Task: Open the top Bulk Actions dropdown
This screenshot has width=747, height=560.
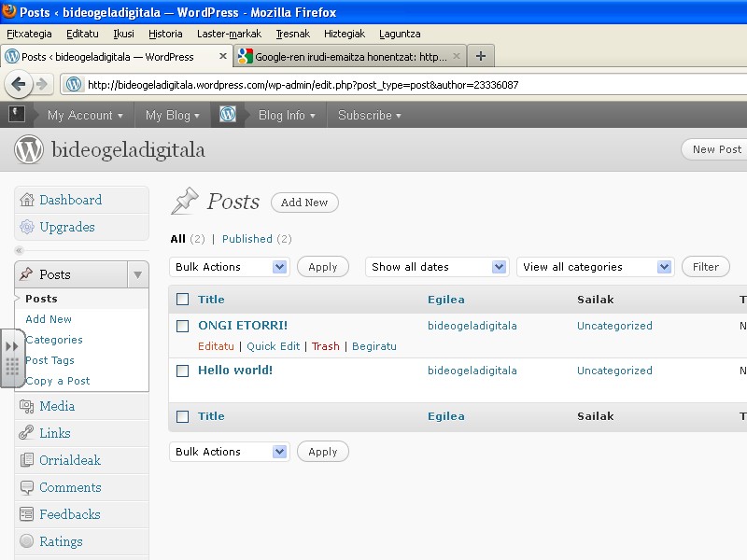Action: click(x=231, y=267)
